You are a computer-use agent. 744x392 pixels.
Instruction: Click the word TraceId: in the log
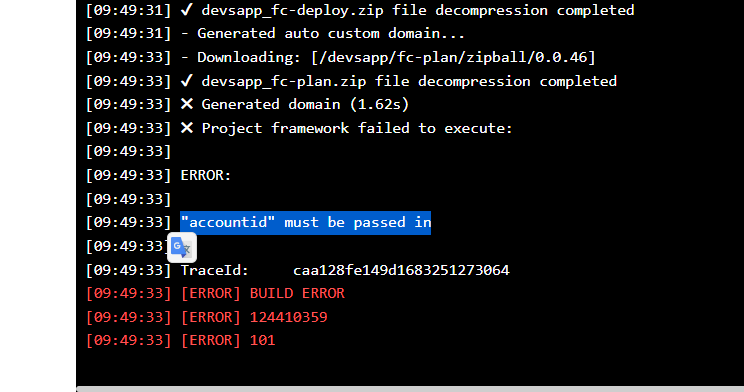tap(215, 270)
